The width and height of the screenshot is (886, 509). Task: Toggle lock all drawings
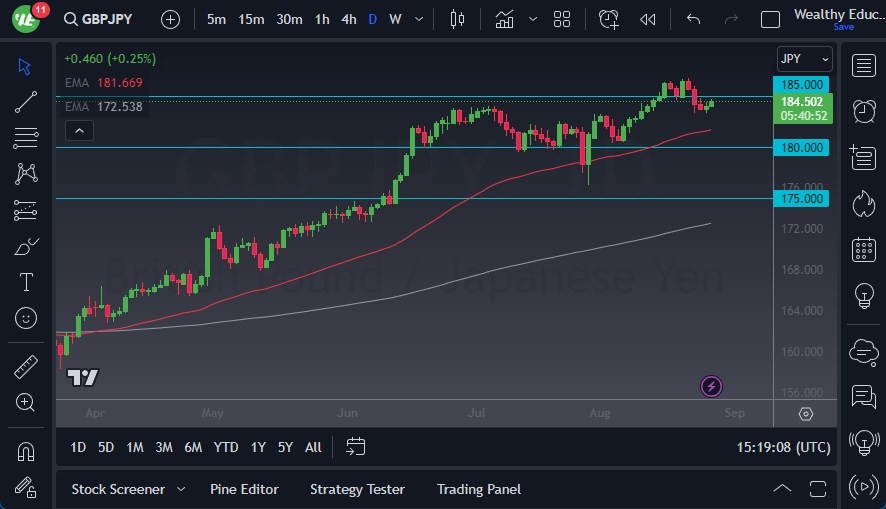pos(26,487)
